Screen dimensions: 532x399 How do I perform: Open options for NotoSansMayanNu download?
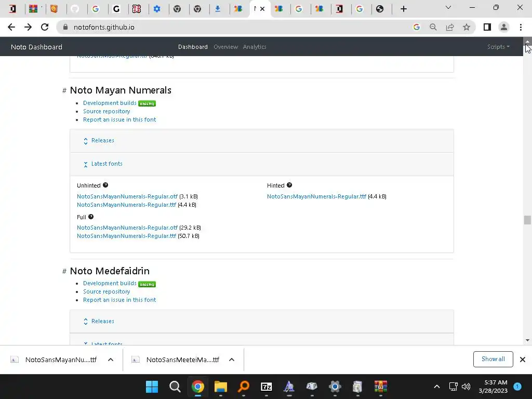[x=111, y=360]
